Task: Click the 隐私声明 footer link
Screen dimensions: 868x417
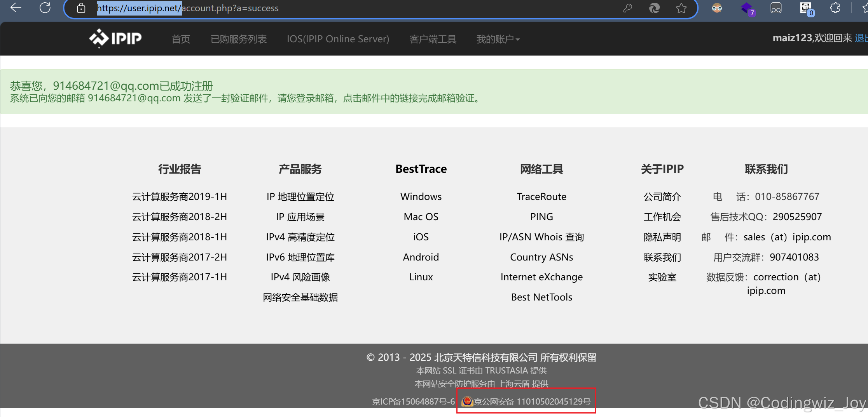Action: tap(662, 237)
